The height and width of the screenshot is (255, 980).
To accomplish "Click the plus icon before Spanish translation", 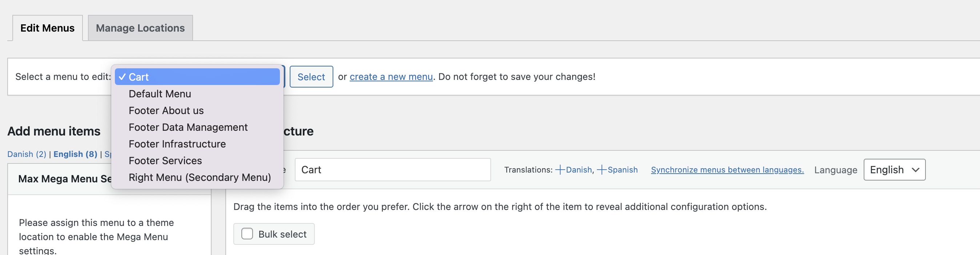I will tap(602, 170).
